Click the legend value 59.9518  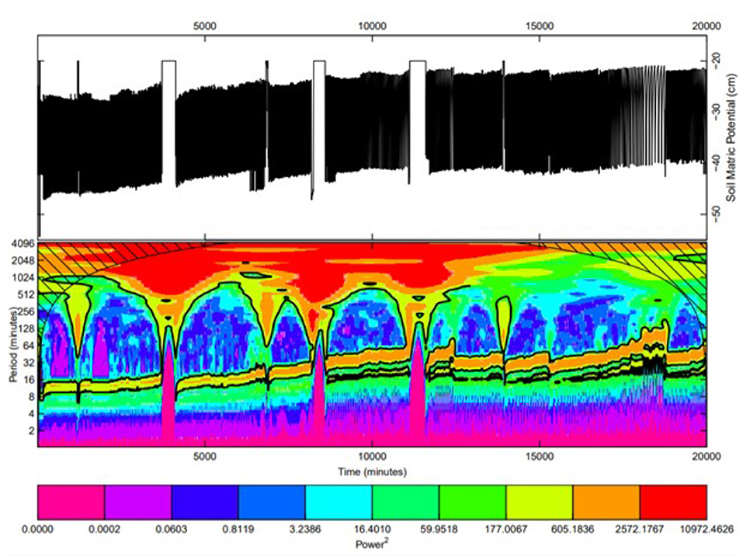[439, 529]
